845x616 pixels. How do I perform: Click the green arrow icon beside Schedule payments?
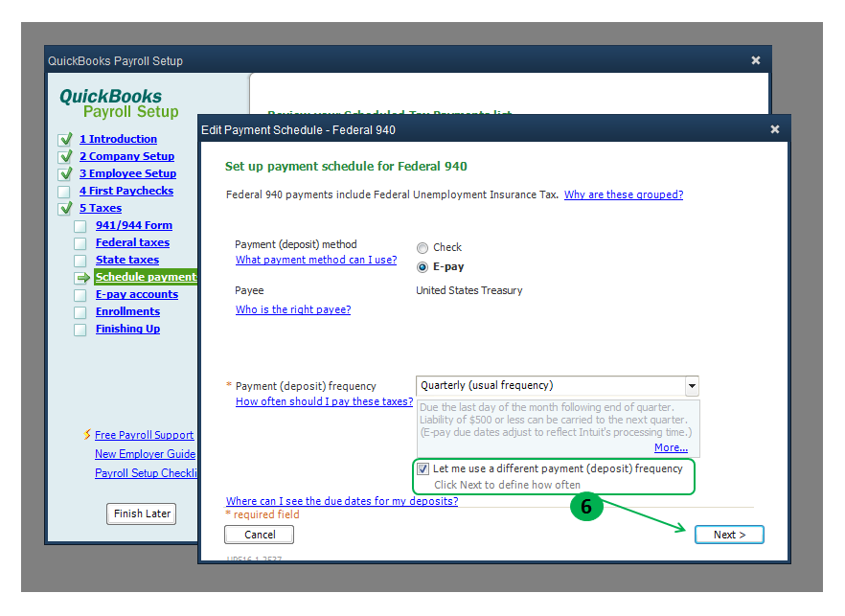(82, 278)
